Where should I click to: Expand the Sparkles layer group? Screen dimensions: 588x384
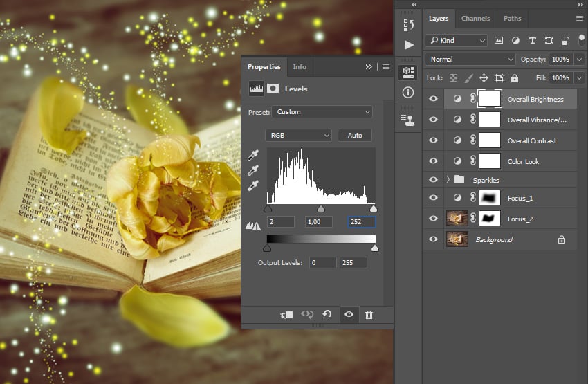click(448, 180)
